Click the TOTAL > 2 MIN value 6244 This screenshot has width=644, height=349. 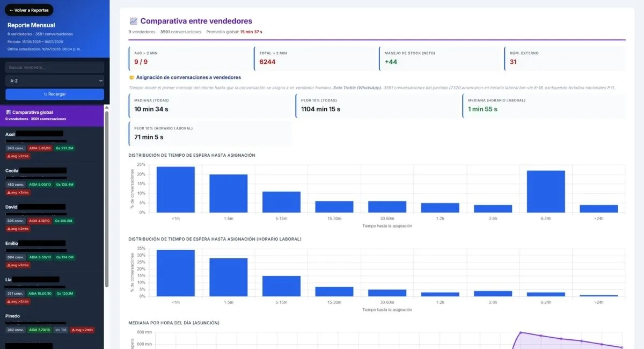coord(267,62)
